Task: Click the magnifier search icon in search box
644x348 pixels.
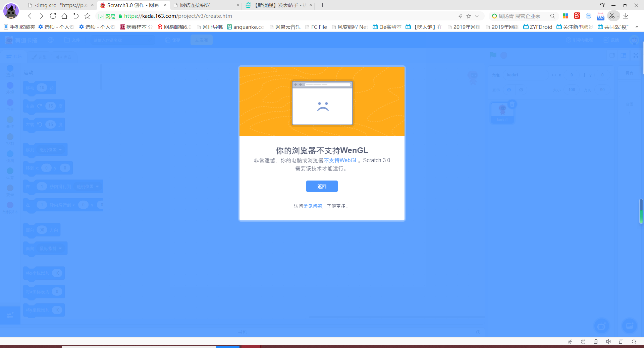Action: click(x=552, y=16)
